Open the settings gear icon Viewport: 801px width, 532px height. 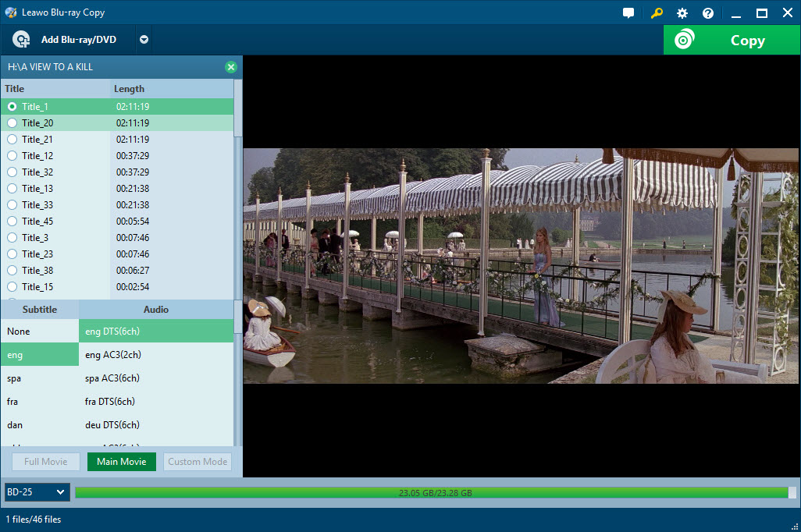681,12
